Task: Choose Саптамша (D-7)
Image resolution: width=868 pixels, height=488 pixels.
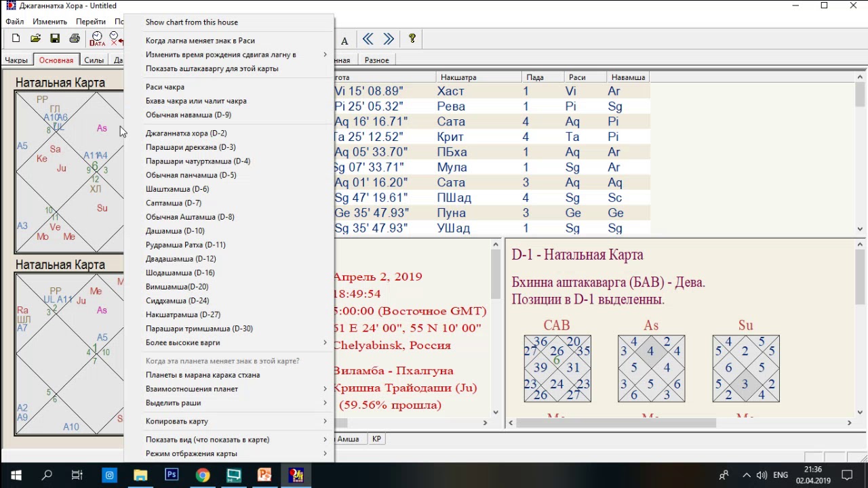Action: pos(229,203)
